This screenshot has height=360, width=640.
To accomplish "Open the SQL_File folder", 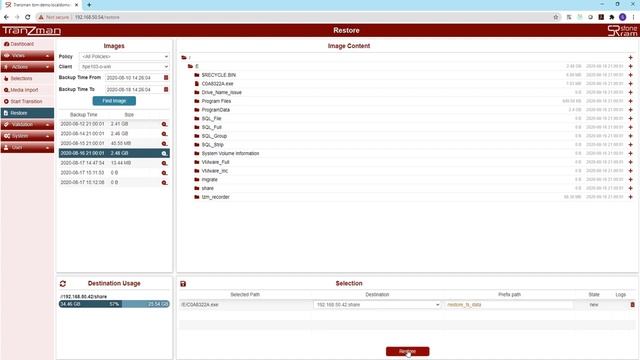I will tap(211, 119).
